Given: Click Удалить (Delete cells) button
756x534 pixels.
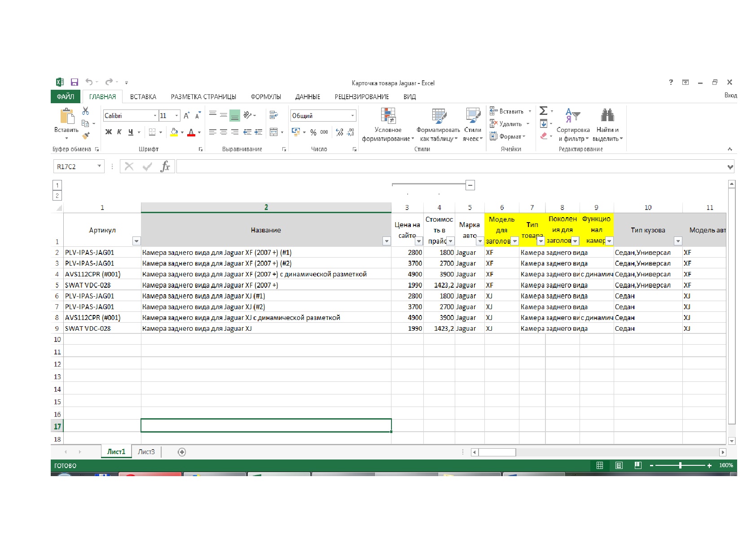Looking at the screenshot, I should point(510,124).
